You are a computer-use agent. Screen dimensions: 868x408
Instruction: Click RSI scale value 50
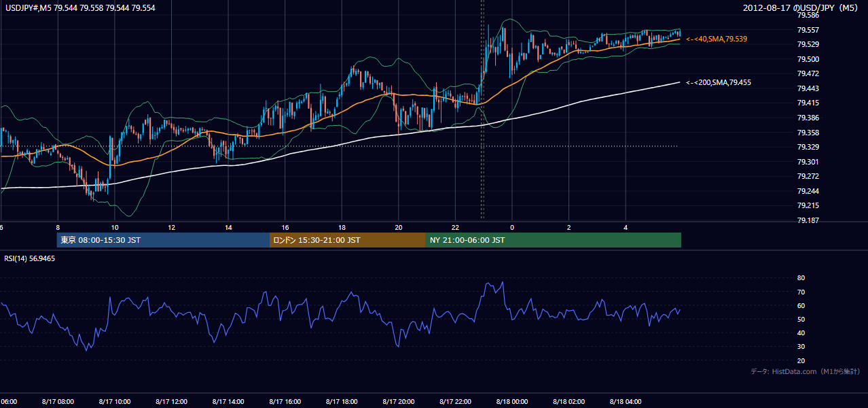click(x=801, y=319)
